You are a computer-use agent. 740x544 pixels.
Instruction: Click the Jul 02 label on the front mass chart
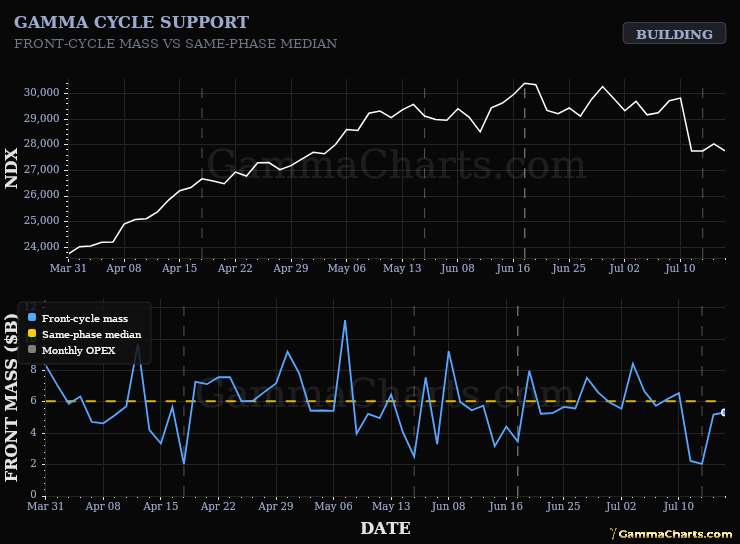pos(621,506)
